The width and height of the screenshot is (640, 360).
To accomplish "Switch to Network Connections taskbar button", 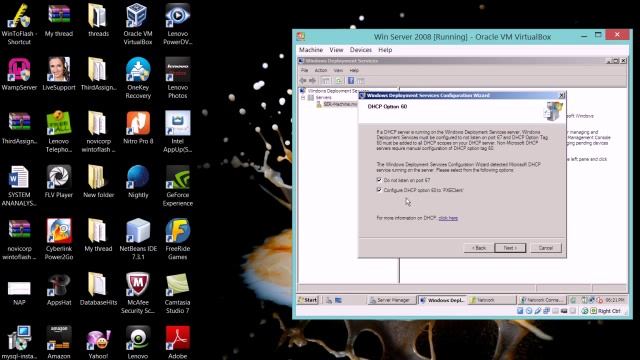I will [x=542, y=300].
